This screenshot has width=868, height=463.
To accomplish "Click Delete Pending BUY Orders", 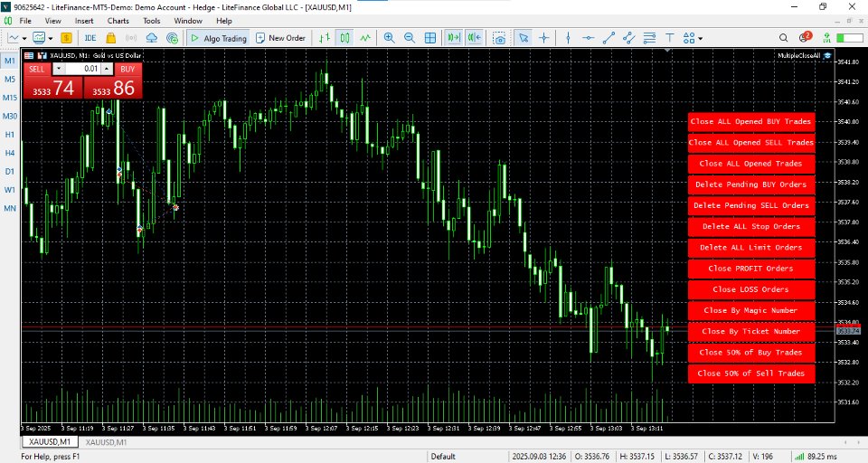I will (x=750, y=184).
